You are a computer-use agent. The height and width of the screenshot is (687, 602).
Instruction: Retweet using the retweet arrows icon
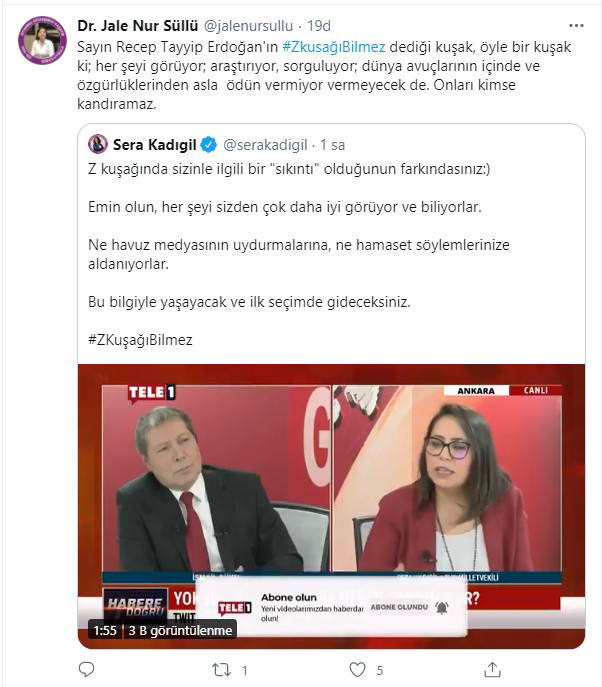(x=221, y=669)
